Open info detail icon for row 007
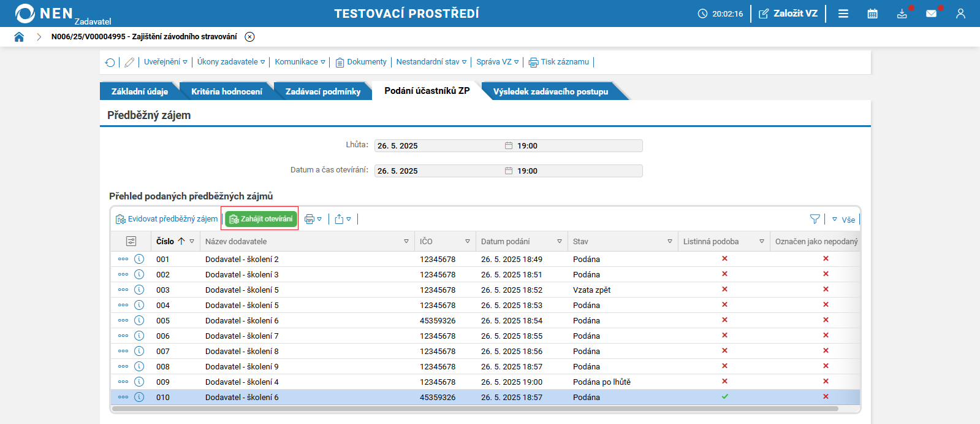The width and height of the screenshot is (980, 424). pos(139,351)
